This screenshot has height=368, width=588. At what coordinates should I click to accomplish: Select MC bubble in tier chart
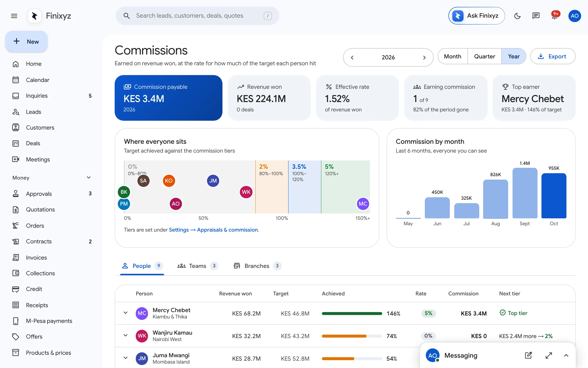[x=363, y=204]
